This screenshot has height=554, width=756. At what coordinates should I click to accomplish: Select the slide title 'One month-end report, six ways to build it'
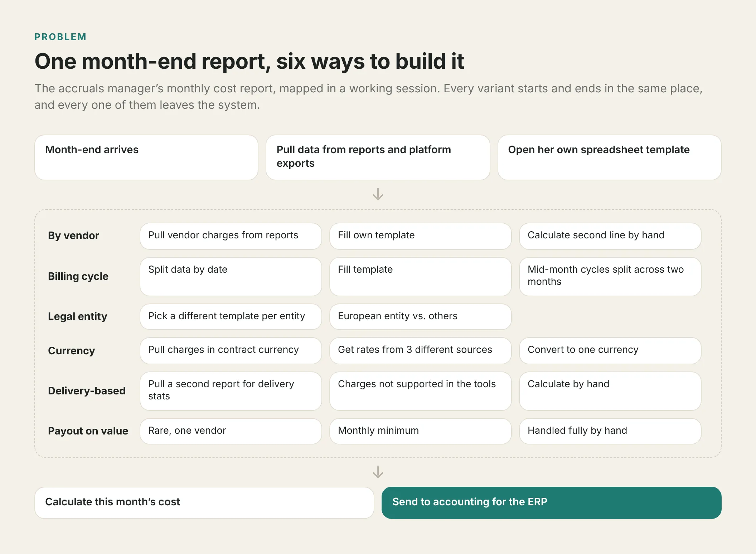coord(249,61)
